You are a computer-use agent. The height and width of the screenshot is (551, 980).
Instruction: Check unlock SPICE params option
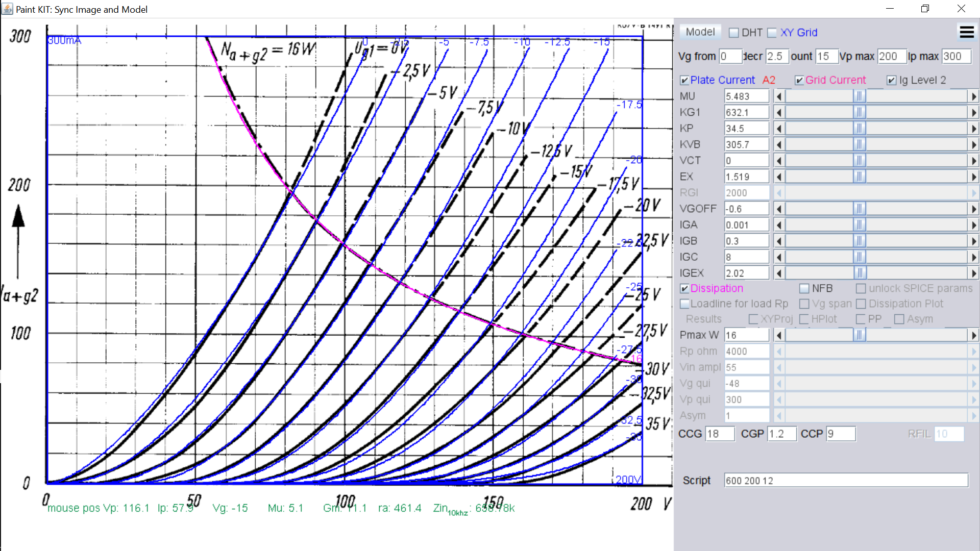coord(861,288)
